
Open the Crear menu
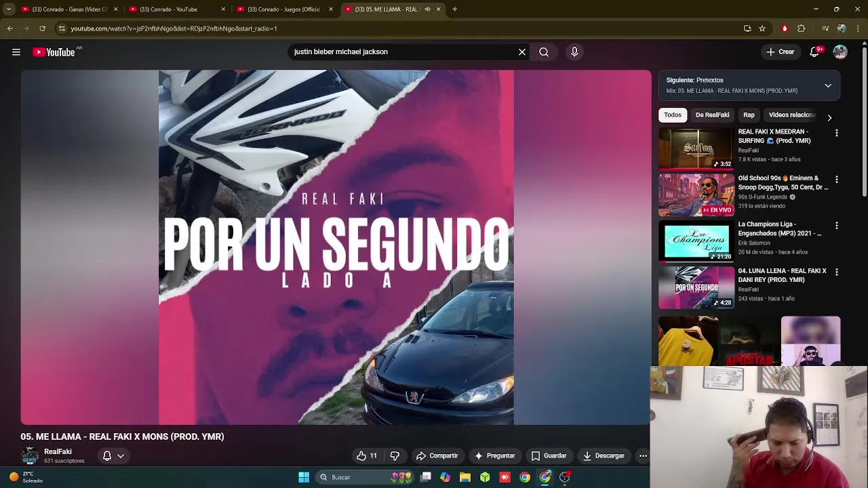click(780, 52)
